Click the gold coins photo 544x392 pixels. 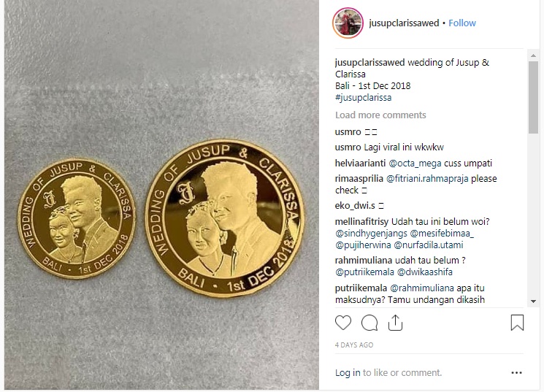point(161,195)
